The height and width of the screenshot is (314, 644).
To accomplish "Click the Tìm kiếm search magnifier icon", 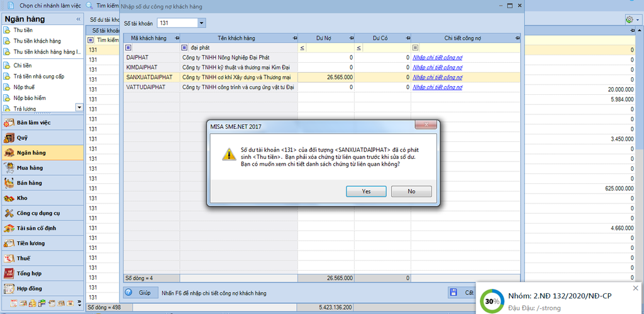I will click(89, 6).
